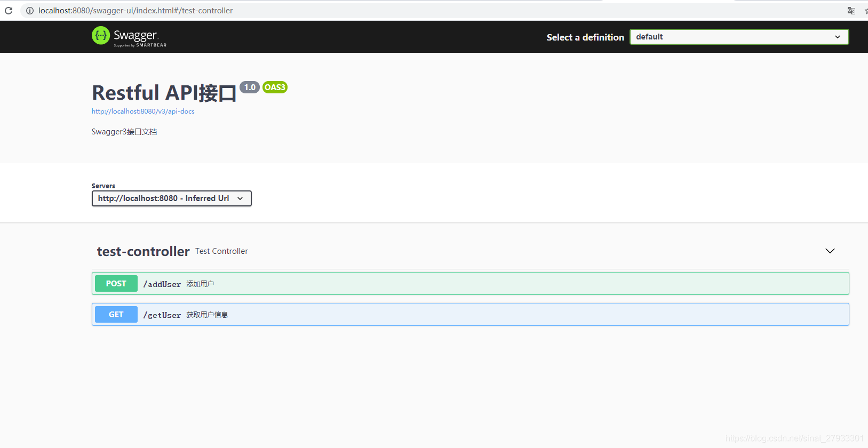
Task: Expand the GET /getUser operation
Action: click(471, 315)
